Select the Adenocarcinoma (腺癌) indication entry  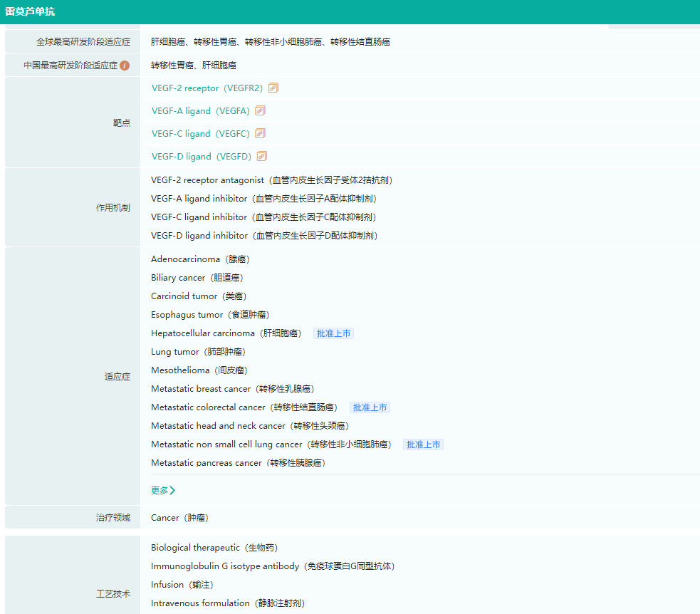click(x=200, y=259)
